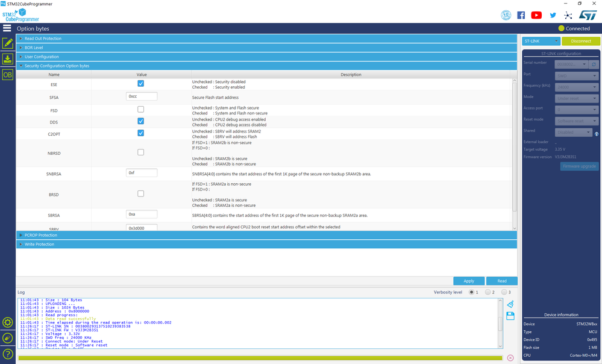Click the SBRV value field 0x3d000
The image size is (602, 364).
141,227
